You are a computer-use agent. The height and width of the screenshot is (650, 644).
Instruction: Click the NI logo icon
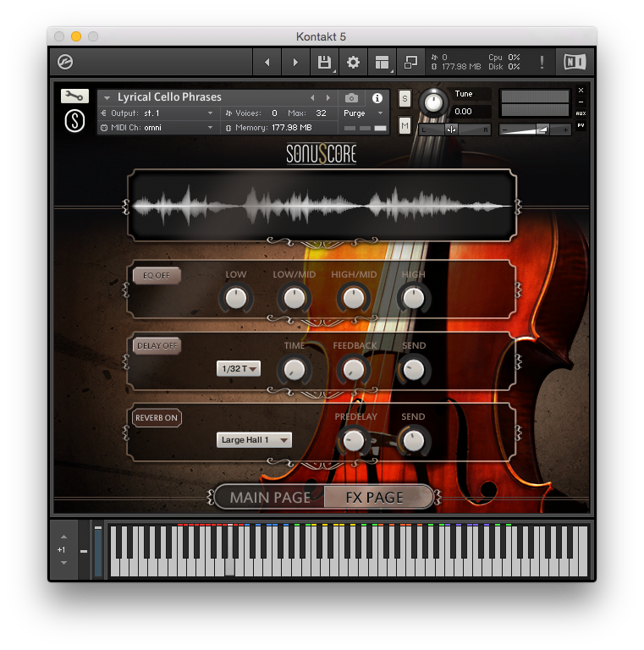[575, 62]
